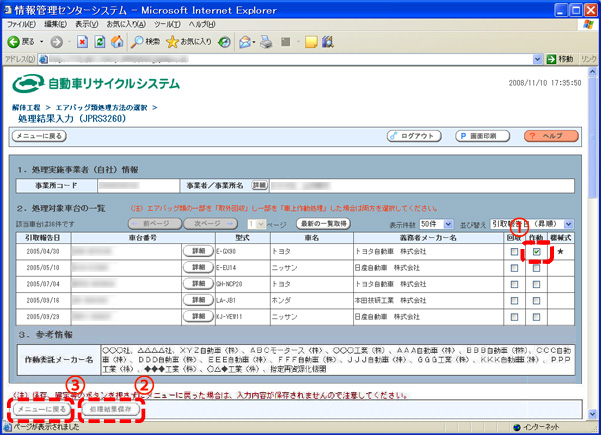The width and height of the screenshot is (601, 435).
Task: Click エアバッグ類処理方法の選択 breadcrumb link
Action: (x=102, y=108)
